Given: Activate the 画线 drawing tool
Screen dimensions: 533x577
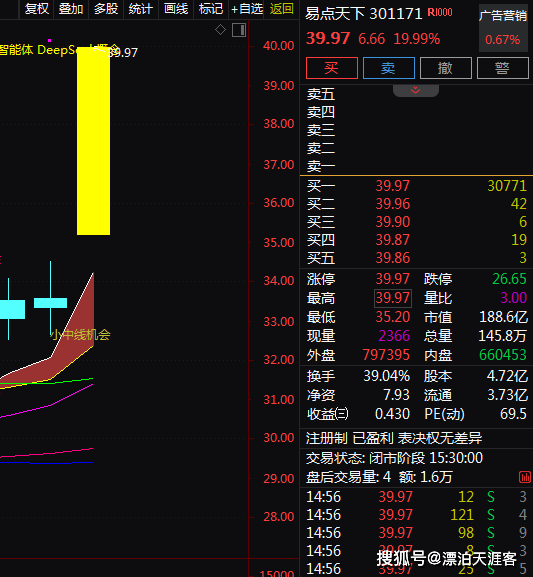Looking at the screenshot, I should 176,8.
